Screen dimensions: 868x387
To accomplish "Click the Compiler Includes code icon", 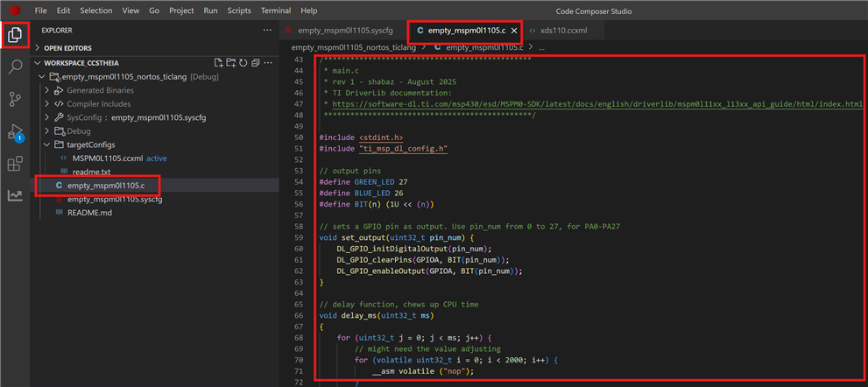I will (x=59, y=104).
